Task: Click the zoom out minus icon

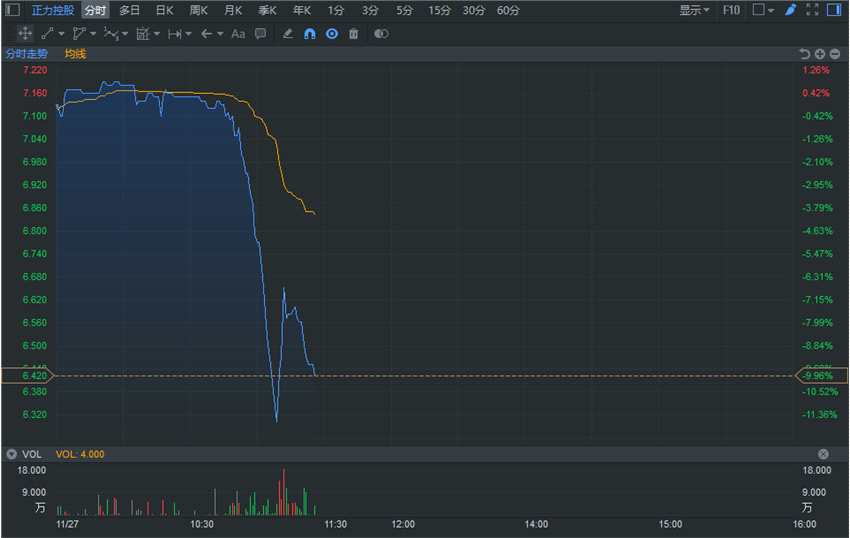Action: click(835, 54)
